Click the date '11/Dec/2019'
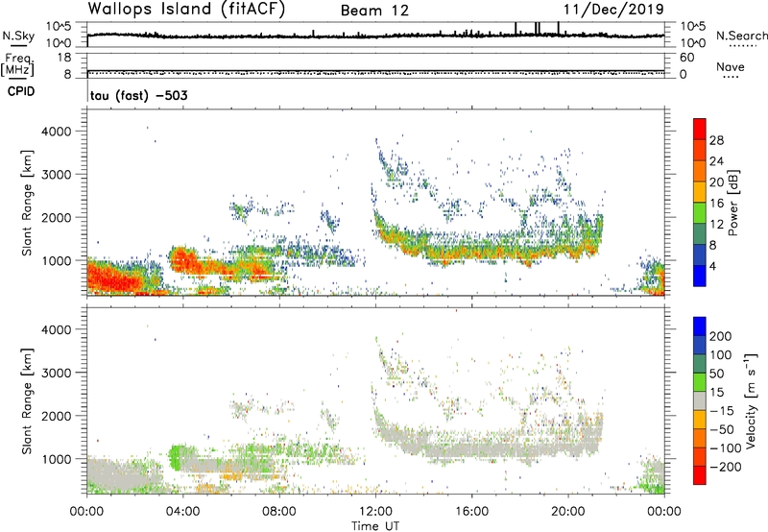This screenshot has height=532, width=768. (613, 9)
